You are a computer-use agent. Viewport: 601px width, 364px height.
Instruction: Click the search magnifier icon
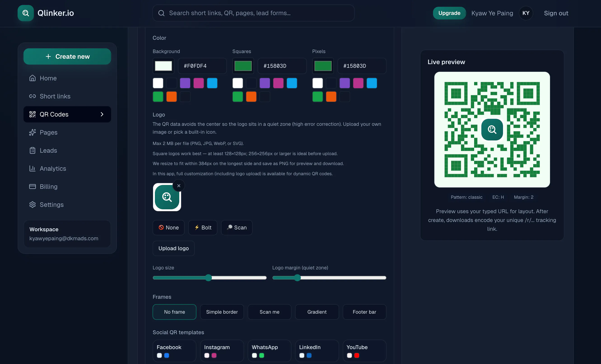pyautogui.click(x=161, y=13)
